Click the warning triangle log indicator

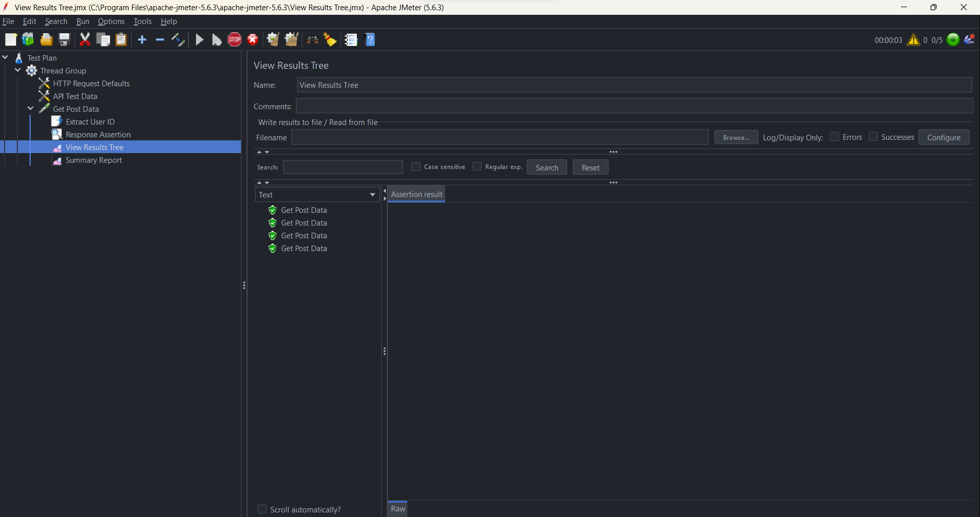[914, 39]
